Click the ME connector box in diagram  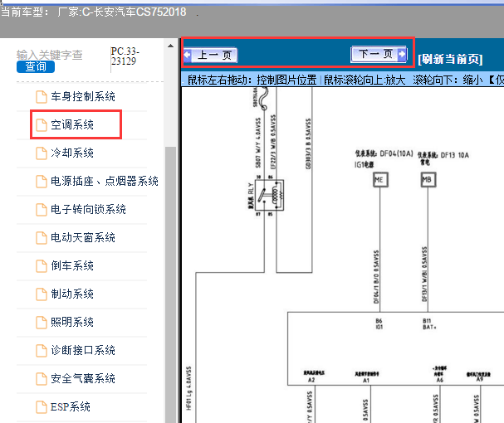pos(380,179)
